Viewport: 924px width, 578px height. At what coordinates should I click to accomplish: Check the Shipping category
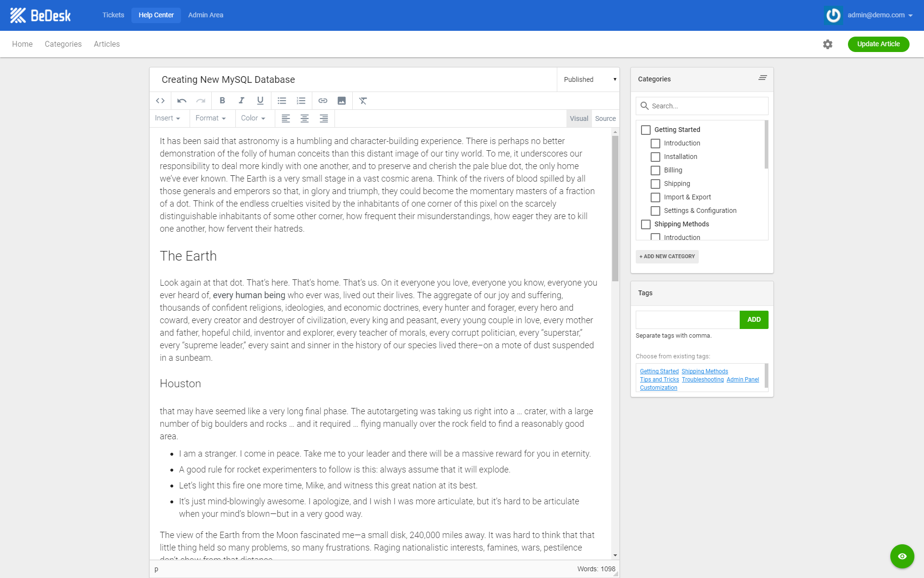(x=655, y=184)
